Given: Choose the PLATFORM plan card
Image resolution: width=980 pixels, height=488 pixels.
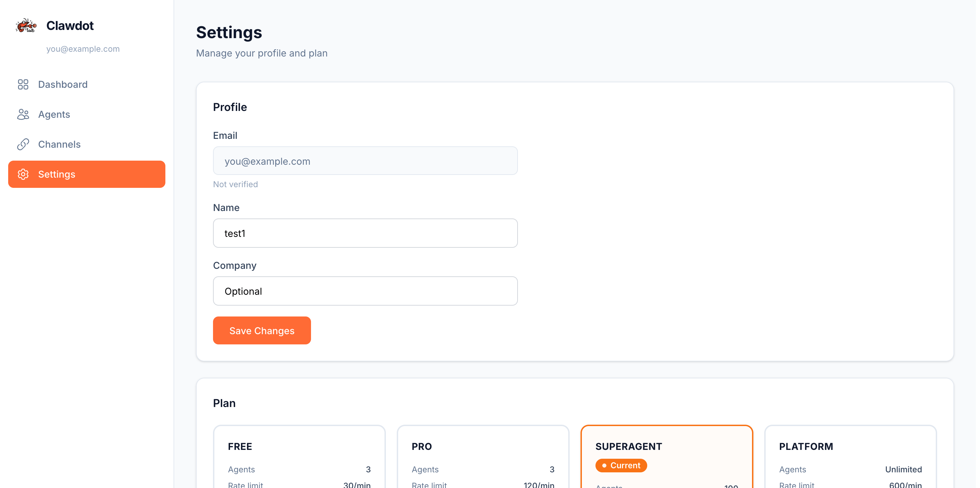Looking at the screenshot, I should point(851,456).
